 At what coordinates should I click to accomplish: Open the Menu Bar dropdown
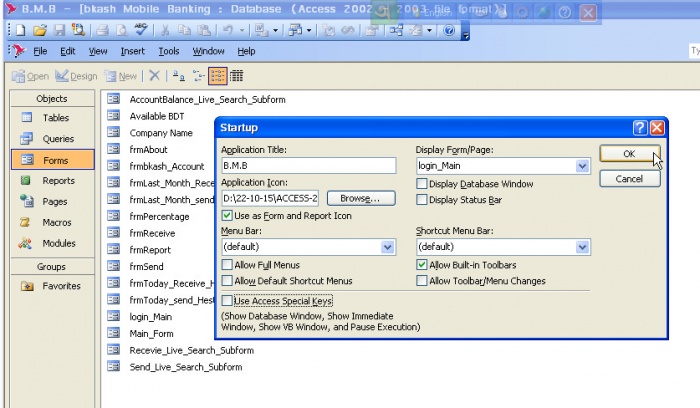388,247
